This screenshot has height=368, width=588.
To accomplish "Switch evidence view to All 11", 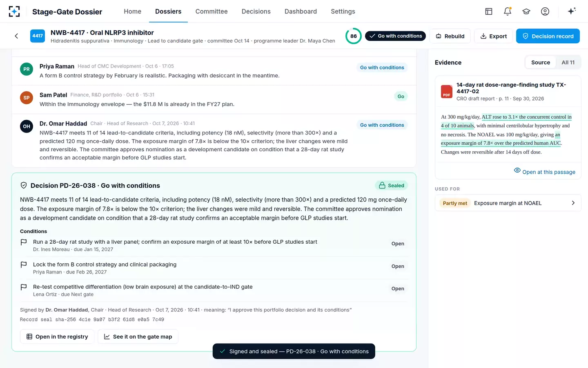I will (x=568, y=63).
